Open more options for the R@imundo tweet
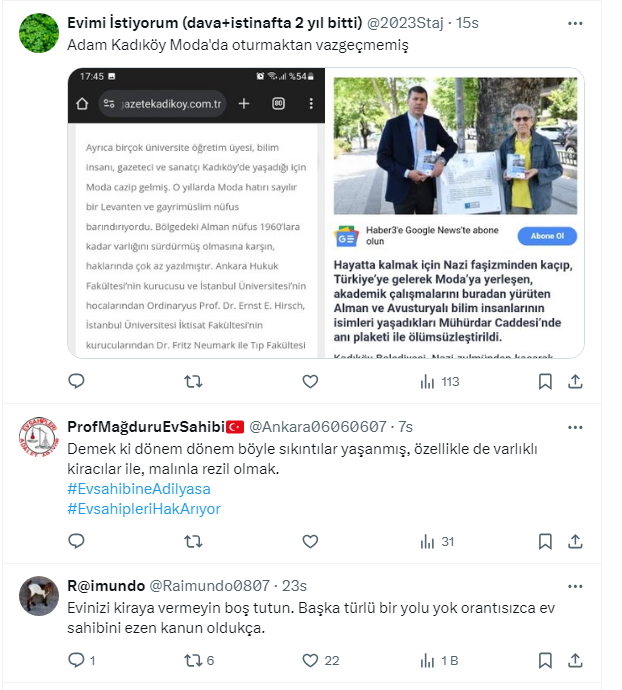The height and width of the screenshot is (690, 622). [575, 586]
